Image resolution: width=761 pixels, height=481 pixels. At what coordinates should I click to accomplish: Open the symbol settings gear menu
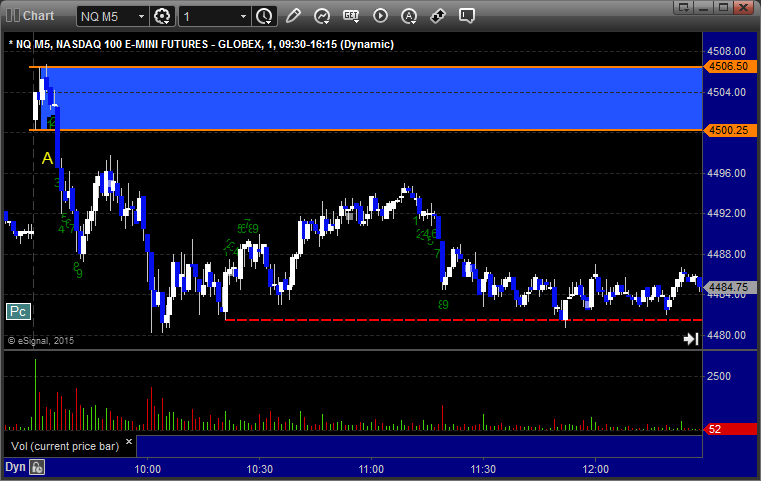(x=162, y=17)
